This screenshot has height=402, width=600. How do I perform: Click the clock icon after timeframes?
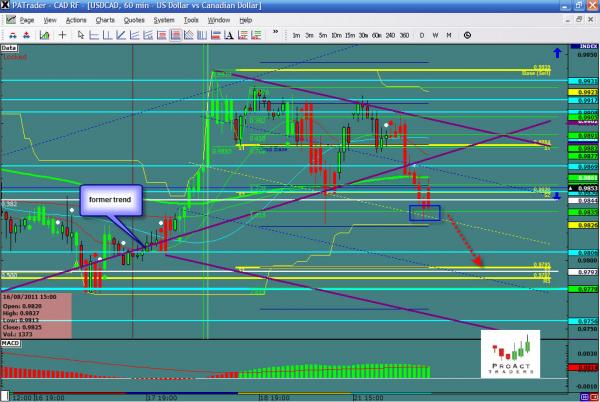tap(465, 35)
